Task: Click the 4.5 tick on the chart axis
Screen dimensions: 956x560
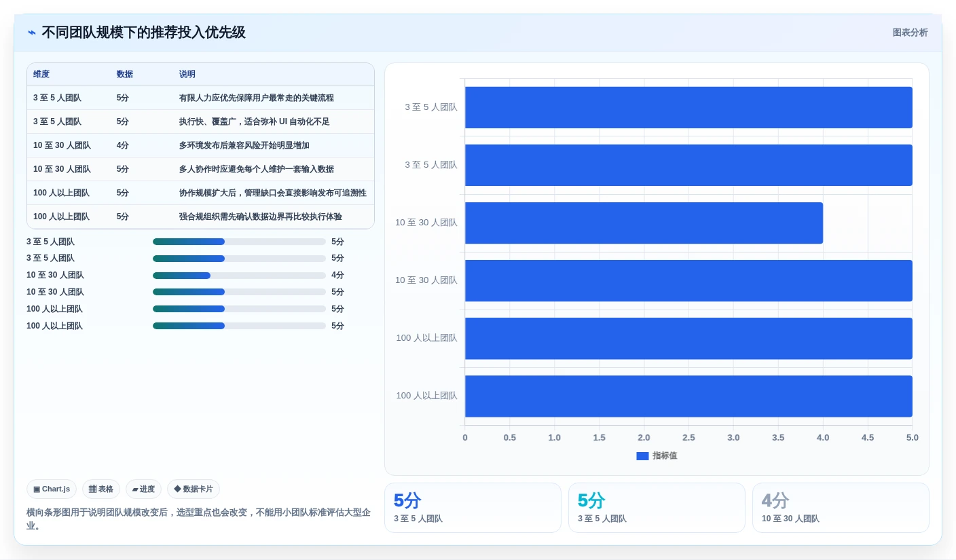Action: point(868,438)
